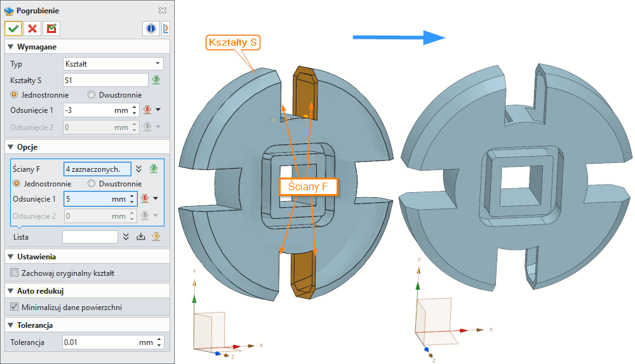Click the green pick icon beside Ściany F
Image resolution: width=635 pixels, height=364 pixels.
154,169
